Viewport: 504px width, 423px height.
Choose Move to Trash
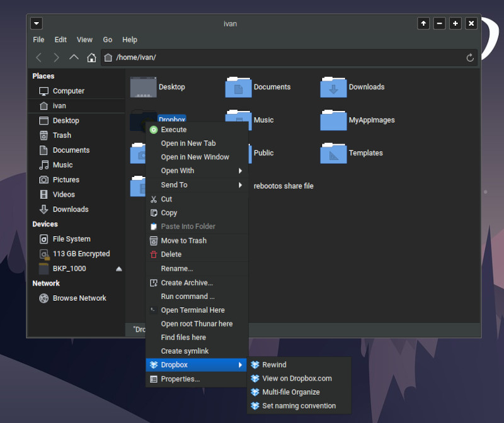point(197,240)
